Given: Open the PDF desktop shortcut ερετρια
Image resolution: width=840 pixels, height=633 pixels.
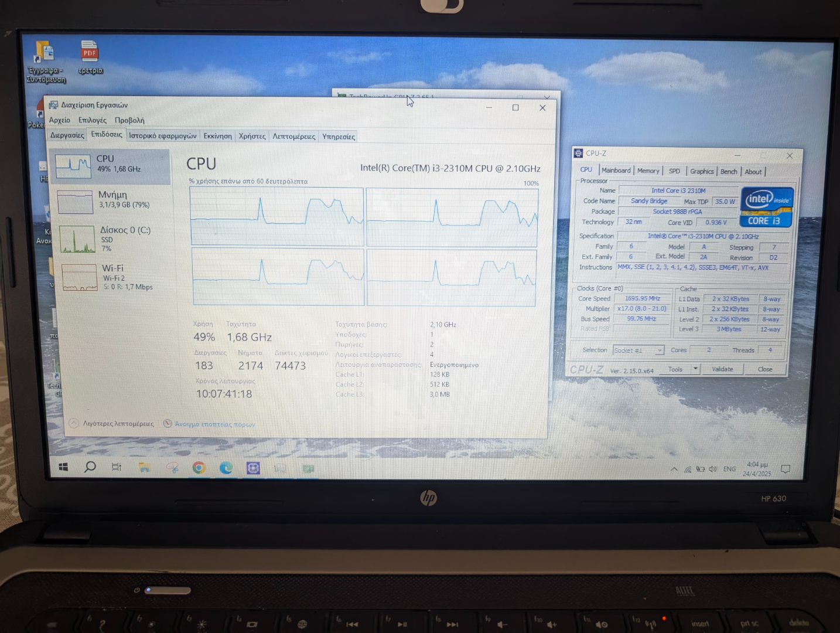Looking at the screenshot, I should (90, 57).
